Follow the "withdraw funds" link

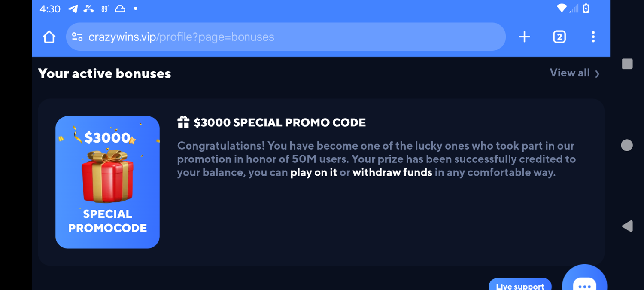coord(392,173)
